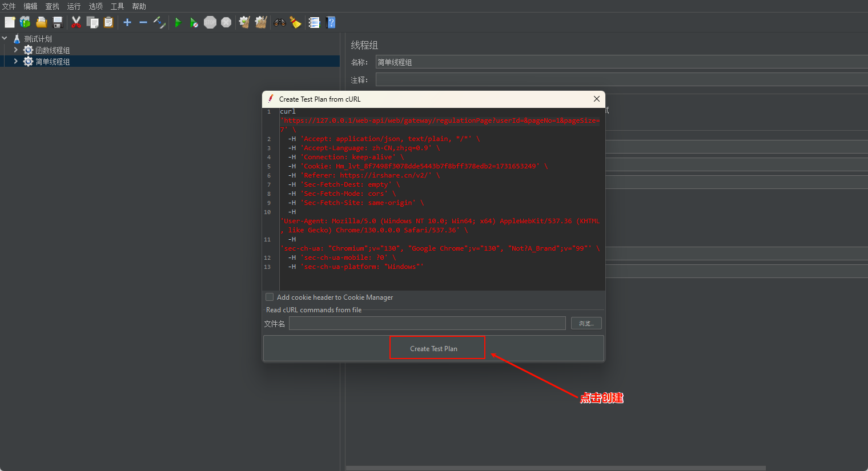Expand the 函数线程组 node
Viewport: 868px width, 471px height.
[15, 50]
